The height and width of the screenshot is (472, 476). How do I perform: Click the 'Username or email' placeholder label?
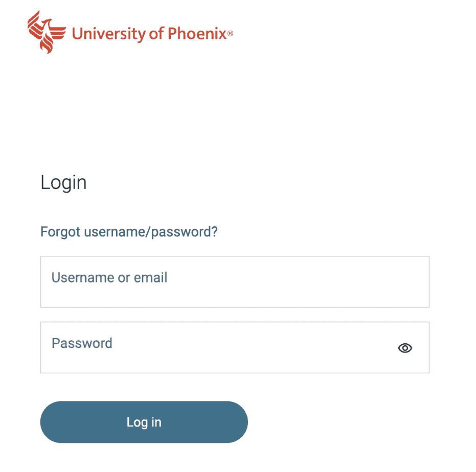coord(109,277)
